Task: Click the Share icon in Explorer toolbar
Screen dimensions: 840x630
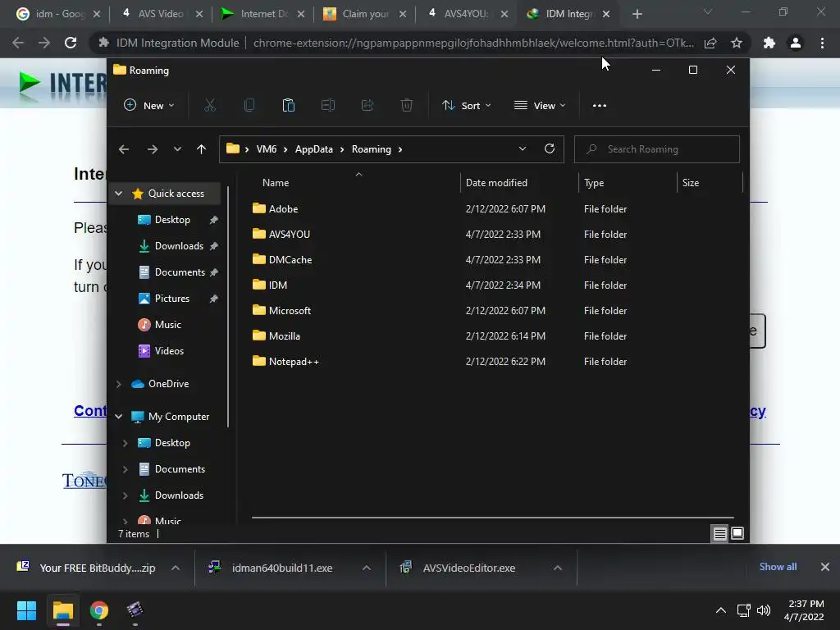Action: pos(367,106)
